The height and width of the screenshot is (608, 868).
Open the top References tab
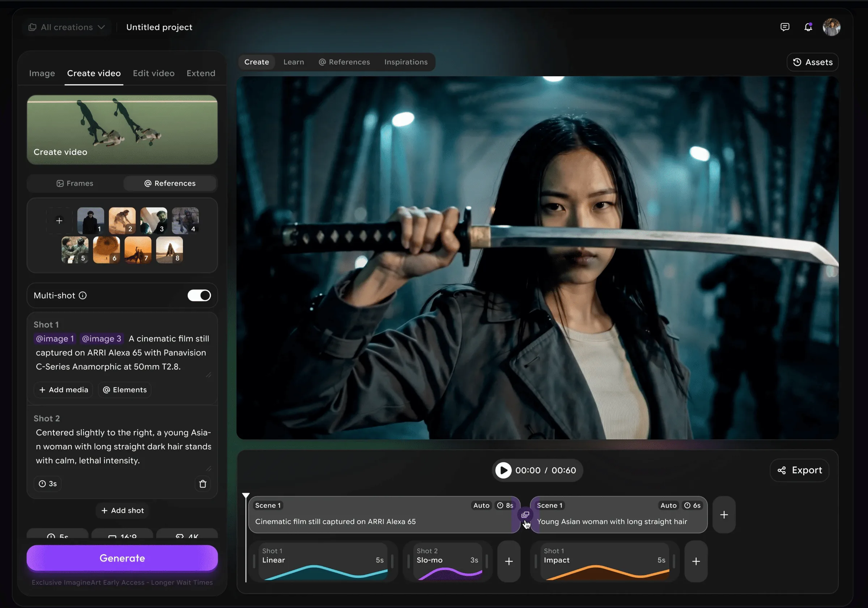(x=344, y=61)
